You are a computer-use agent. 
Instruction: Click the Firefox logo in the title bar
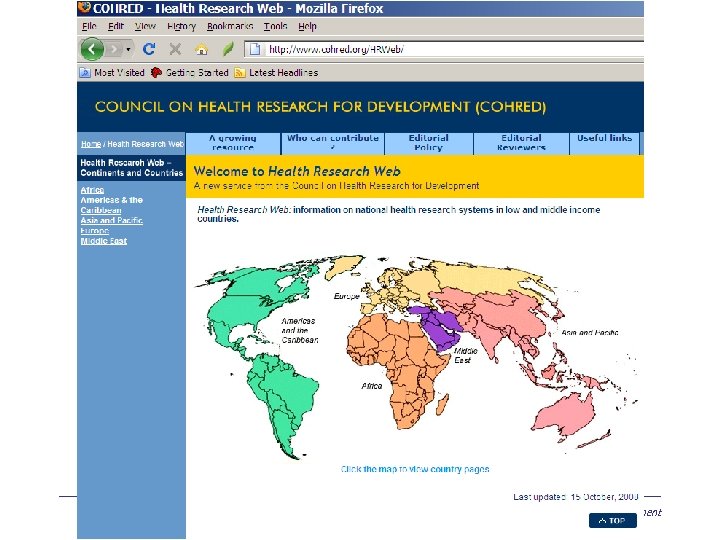tap(84, 8)
